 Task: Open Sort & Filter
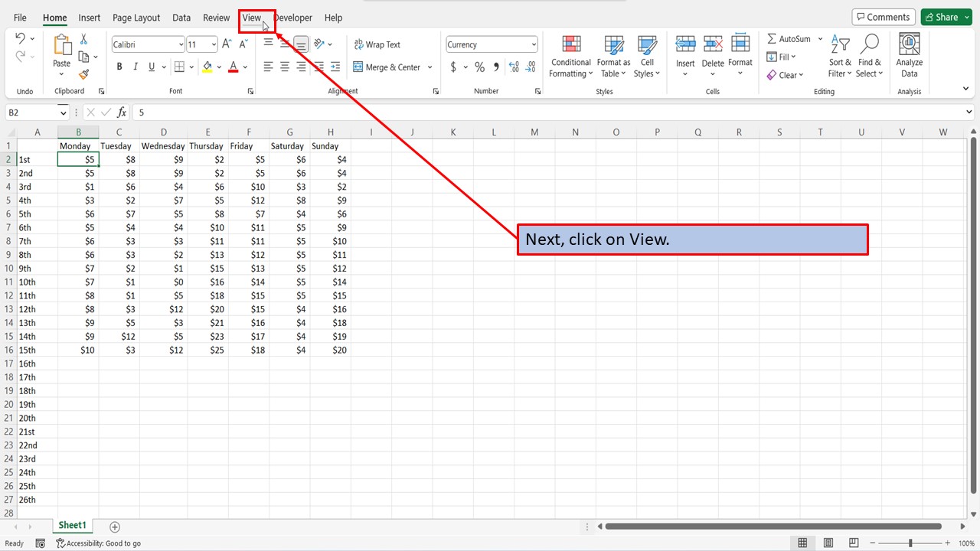[839, 55]
